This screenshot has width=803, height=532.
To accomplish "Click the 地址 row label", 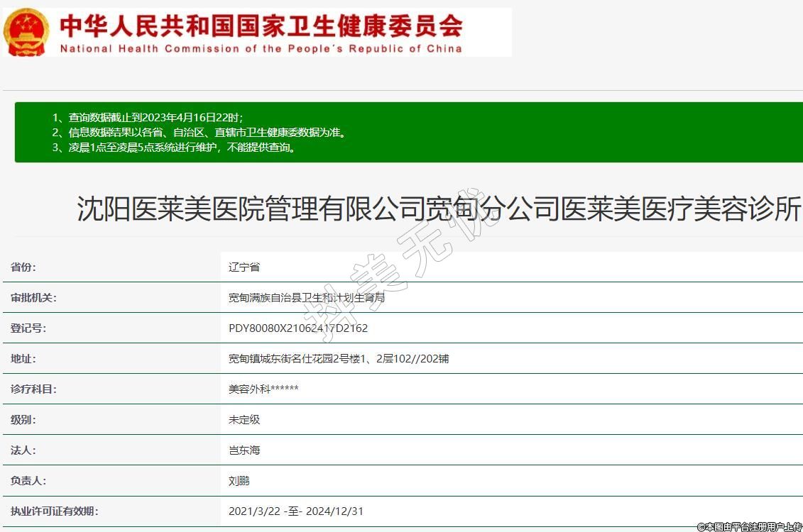I will coord(23,359).
